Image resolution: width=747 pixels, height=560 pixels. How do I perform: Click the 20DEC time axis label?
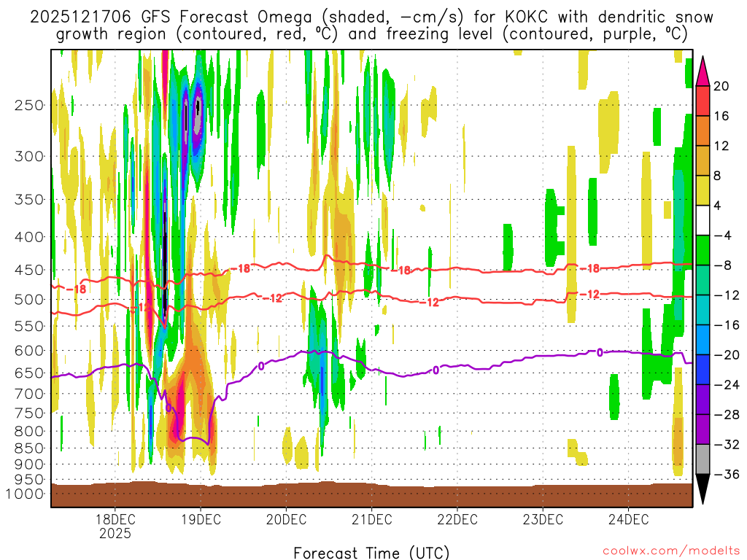pyautogui.click(x=286, y=519)
